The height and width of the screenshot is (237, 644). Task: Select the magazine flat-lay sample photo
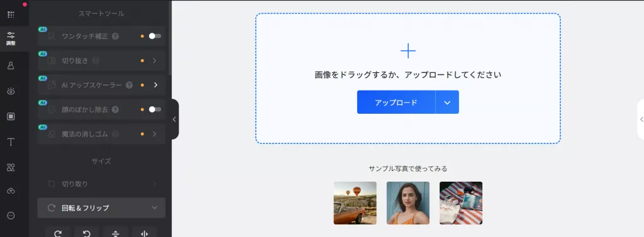click(461, 203)
